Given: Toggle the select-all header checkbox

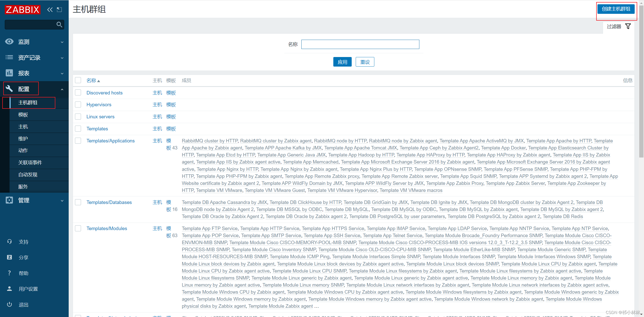Looking at the screenshot, I should tap(78, 80).
